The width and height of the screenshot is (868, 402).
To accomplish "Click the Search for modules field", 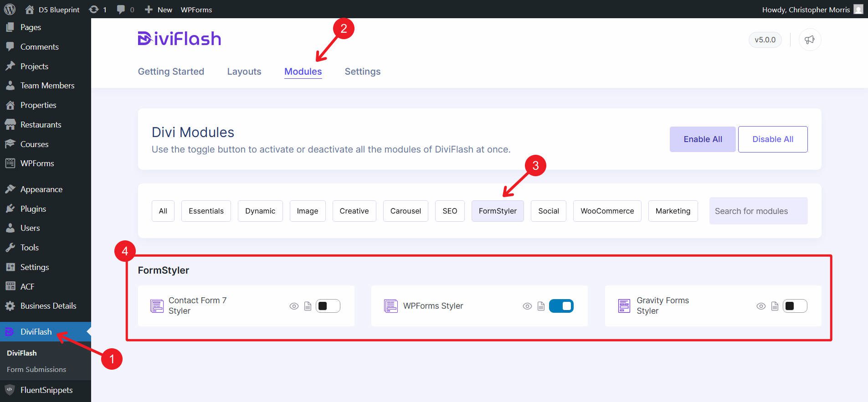I will point(758,211).
